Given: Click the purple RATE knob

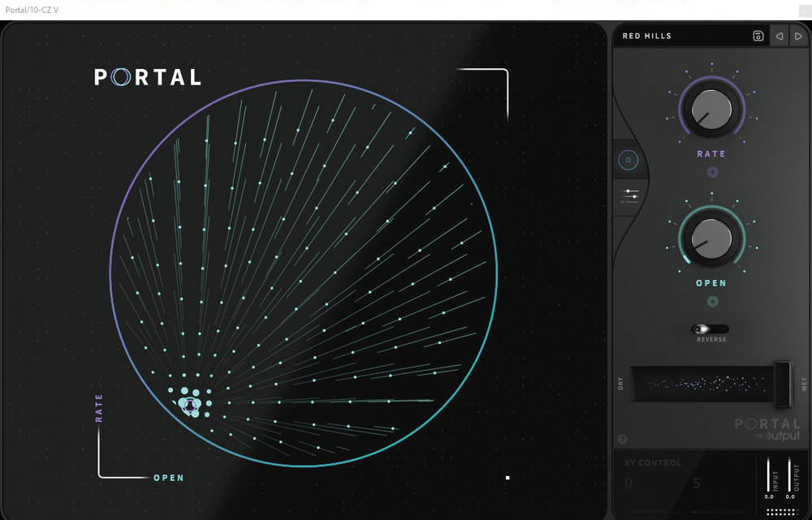Looking at the screenshot, I should tap(711, 110).
